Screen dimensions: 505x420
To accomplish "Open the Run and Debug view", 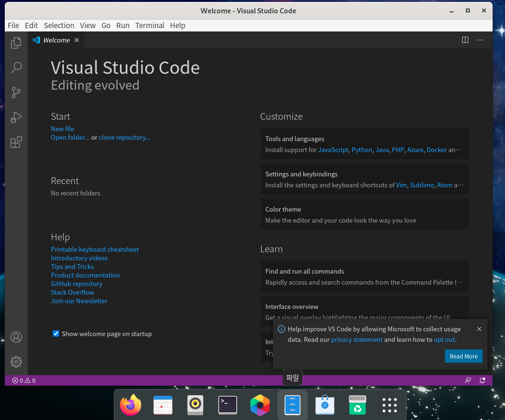I will [16, 117].
